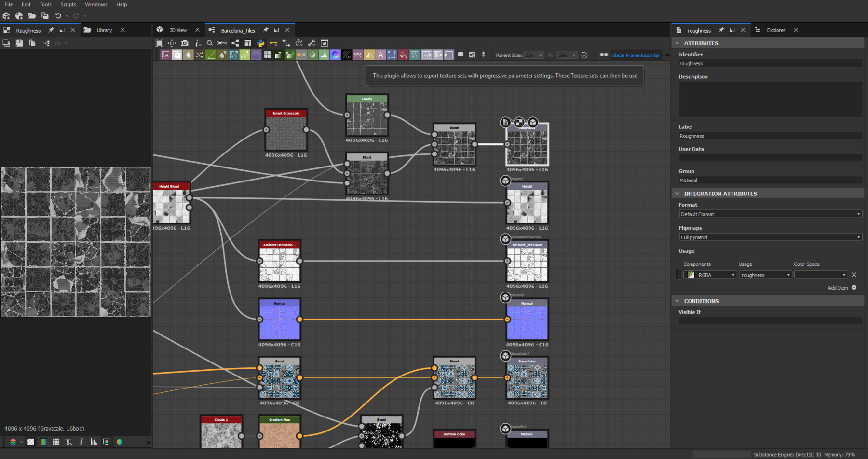This screenshot has width=868, height=459.
Task: Toggle the transparency checkerboard in 2D viewer
Action: click(31, 442)
